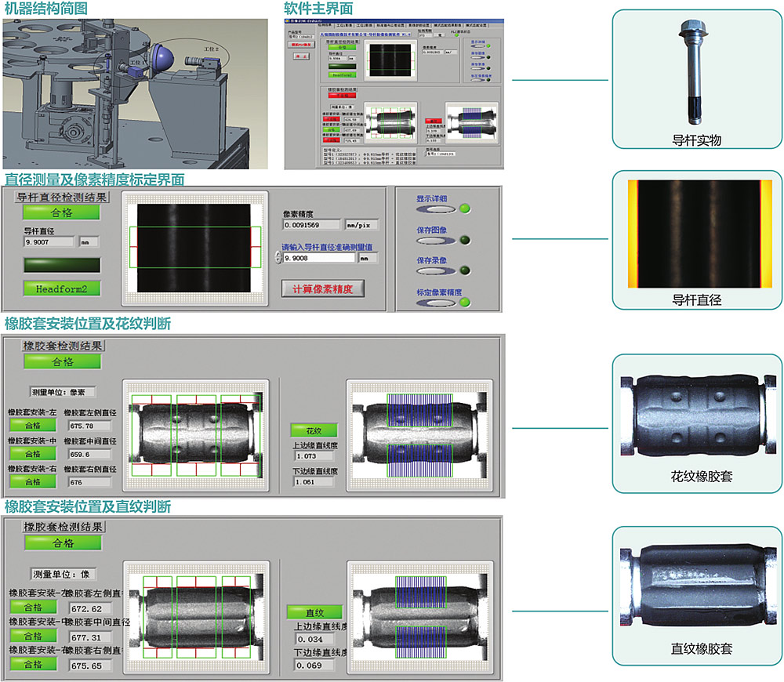Click the green LED beside enlarged 显示详细 switch
The width and height of the screenshot is (784, 682).
(465, 209)
